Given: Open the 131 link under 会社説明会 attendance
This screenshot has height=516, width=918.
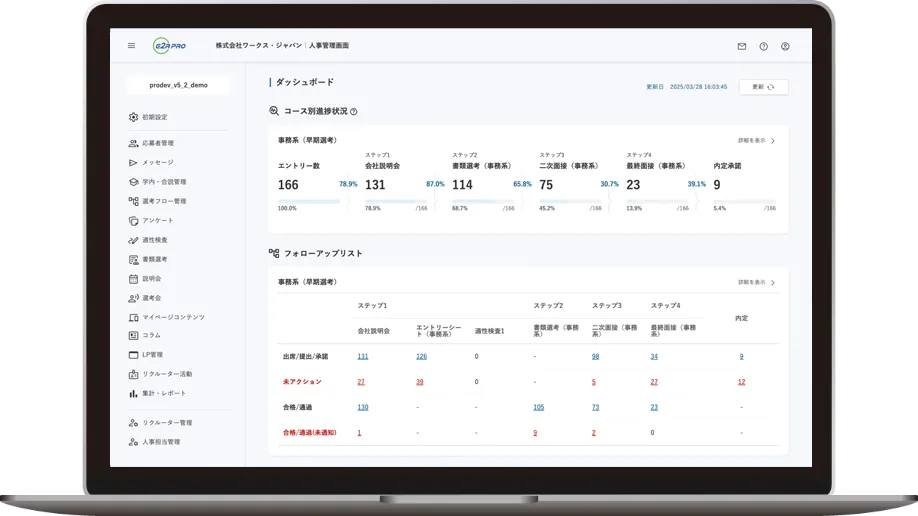Looking at the screenshot, I should tap(362, 356).
